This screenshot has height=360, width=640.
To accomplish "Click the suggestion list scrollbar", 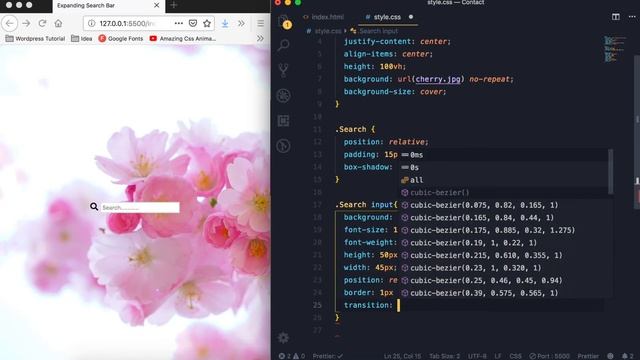I will point(611,171).
